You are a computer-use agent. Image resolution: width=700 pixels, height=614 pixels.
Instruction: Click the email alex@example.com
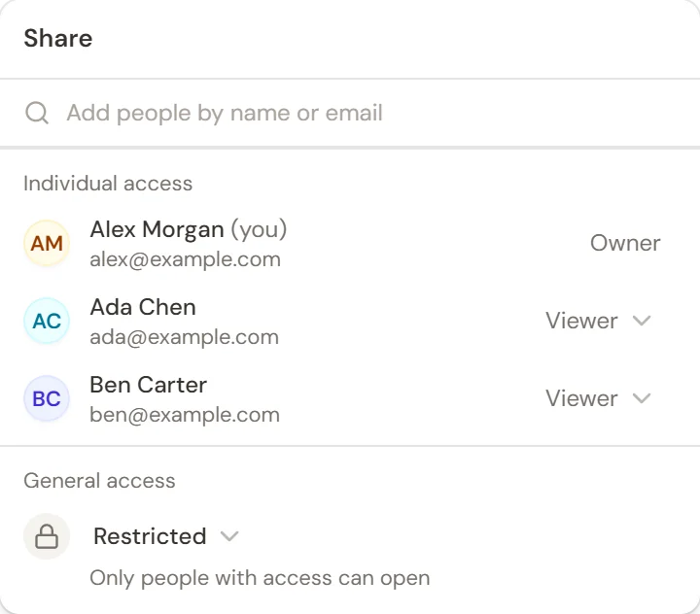pos(186,259)
